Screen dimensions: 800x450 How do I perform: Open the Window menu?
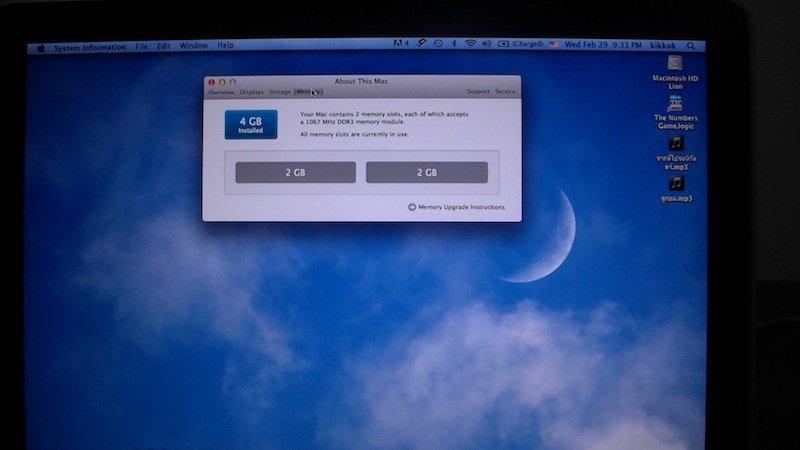(193, 45)
